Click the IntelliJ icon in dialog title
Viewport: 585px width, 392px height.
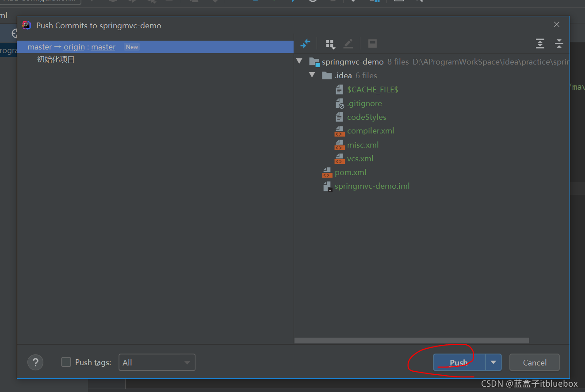tap(27, 25)
